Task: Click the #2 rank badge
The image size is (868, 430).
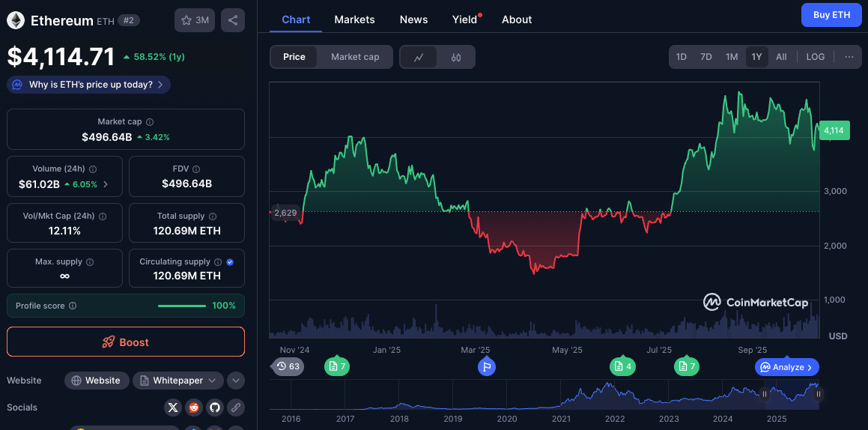Action: tap(129, 20)
